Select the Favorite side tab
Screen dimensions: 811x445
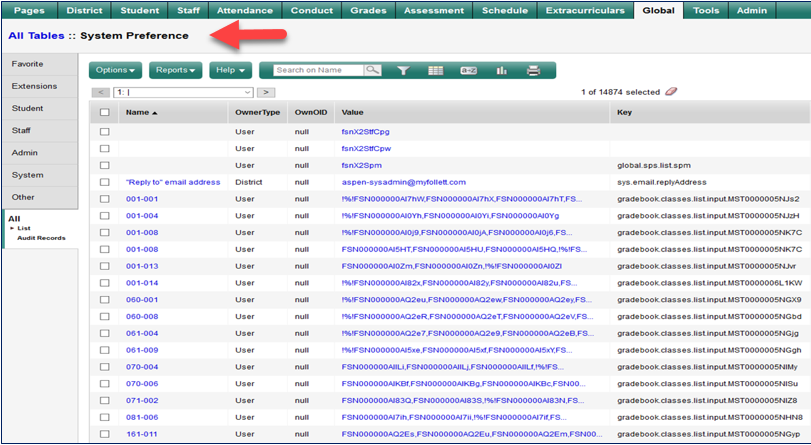[x=40, y=64]
